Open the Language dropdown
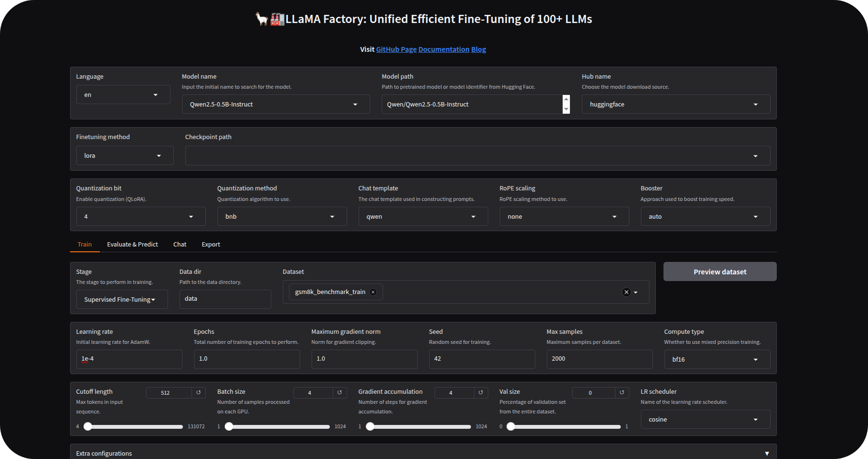 coord(123,94)
